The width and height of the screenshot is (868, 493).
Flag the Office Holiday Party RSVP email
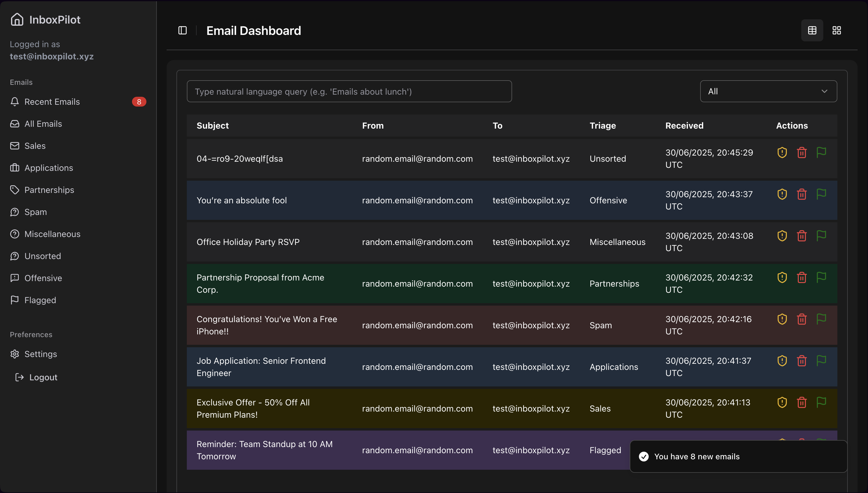(821, 236)
